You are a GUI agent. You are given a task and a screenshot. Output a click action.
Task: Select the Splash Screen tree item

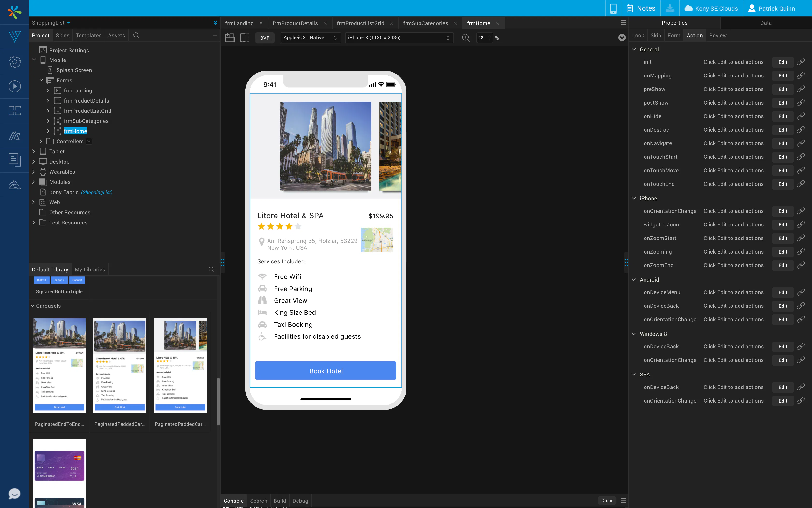(74, 70)
